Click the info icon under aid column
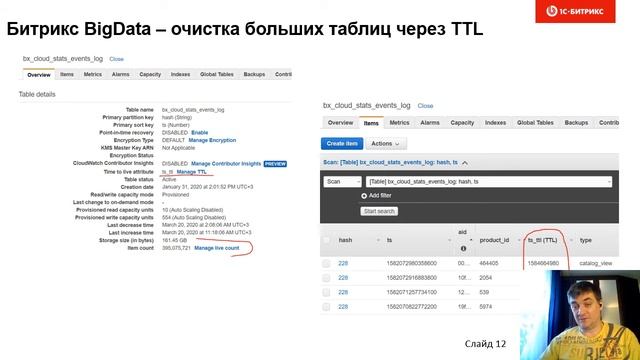Screen dimensions: 640x360 463,248
